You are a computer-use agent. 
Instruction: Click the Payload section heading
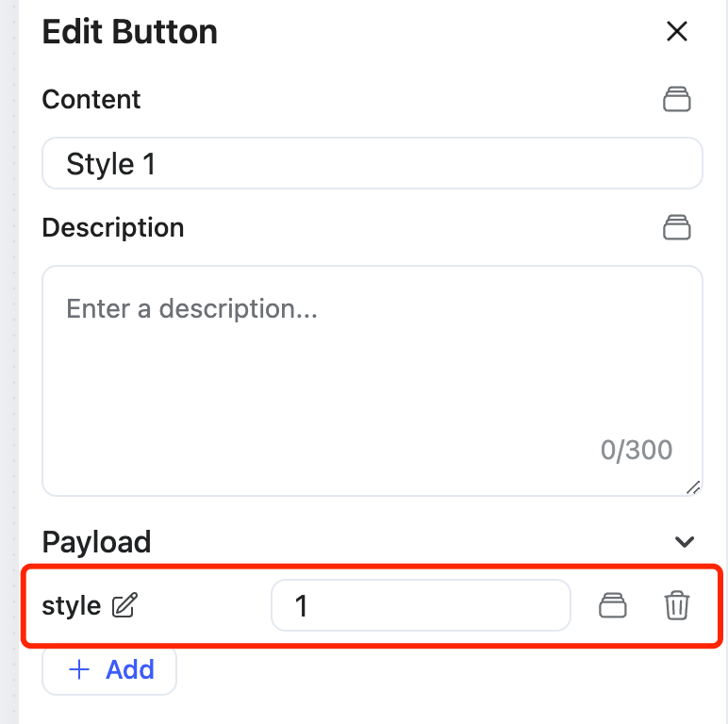tap(97, 542)
